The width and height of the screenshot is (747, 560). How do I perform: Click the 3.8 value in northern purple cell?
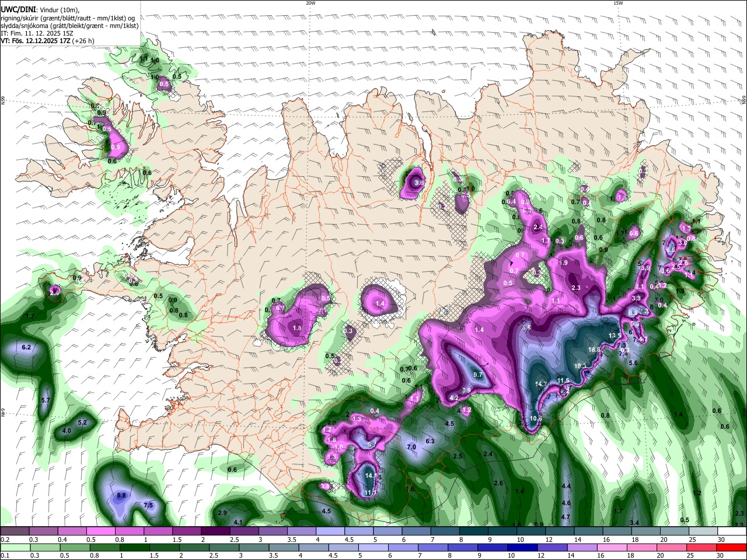[x=418, y=183]
